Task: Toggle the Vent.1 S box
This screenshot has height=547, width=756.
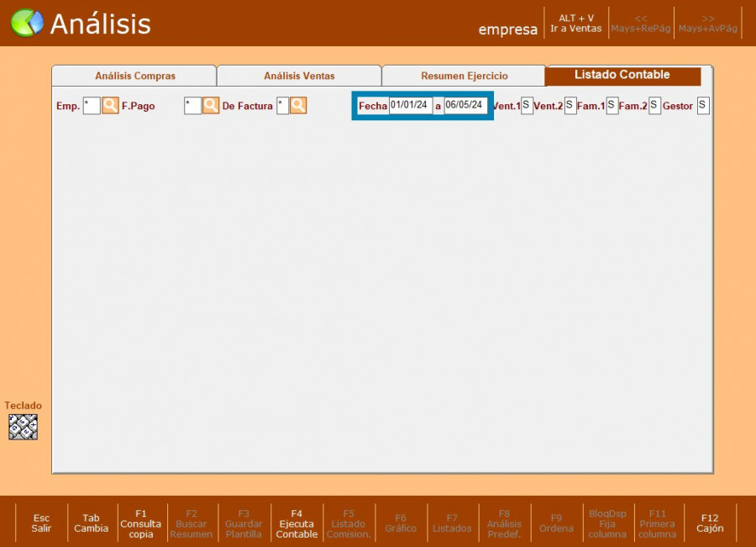Action: pyautogui.click(x=527, y=106)
